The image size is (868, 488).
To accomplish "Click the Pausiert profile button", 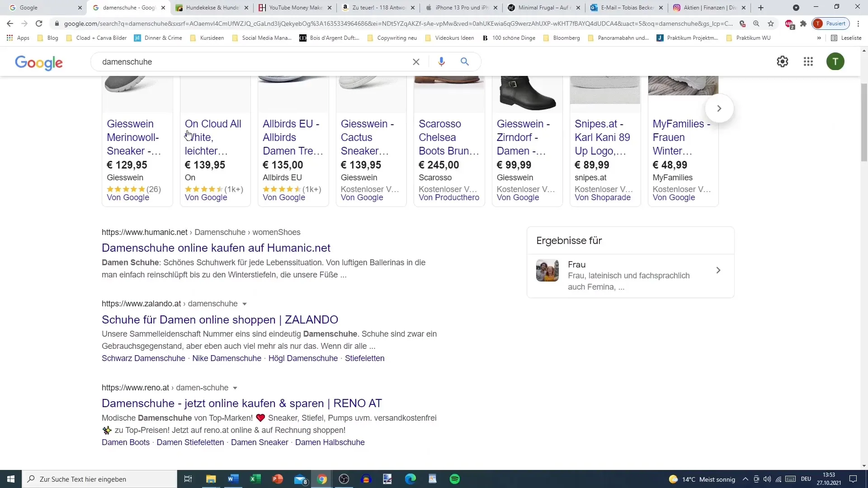I will tap(831, 23).
